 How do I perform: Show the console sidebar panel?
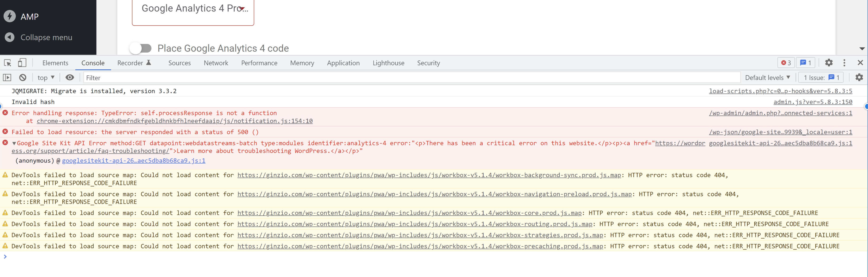tap(7, 77)
